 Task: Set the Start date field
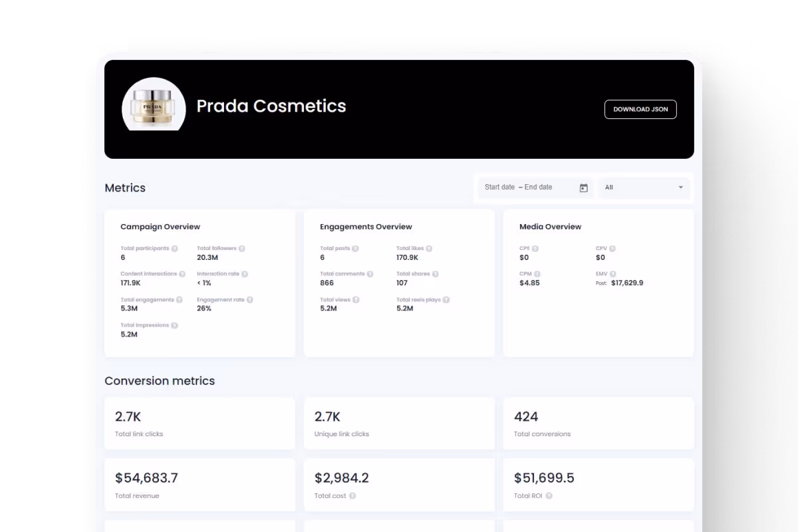(x=499, y=188)
